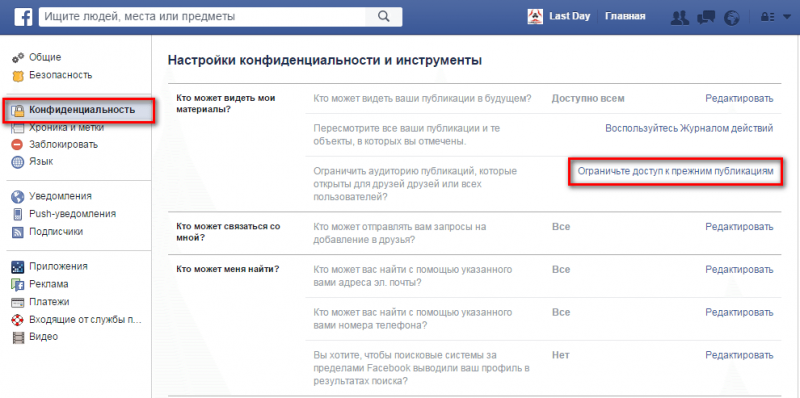Open messages icon in top bar

(706, 17)
